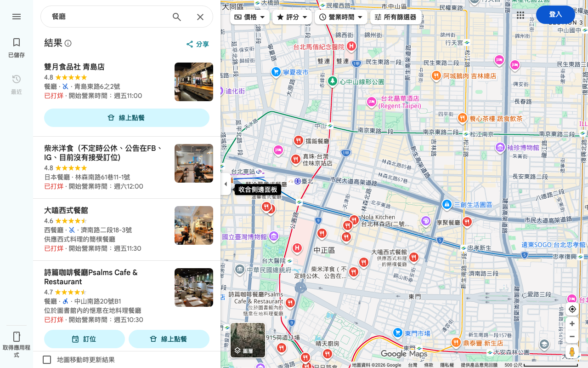Click the 袖珍博物館 museum marker
Viewport: 588px width, 368px height.
(500, 148)
